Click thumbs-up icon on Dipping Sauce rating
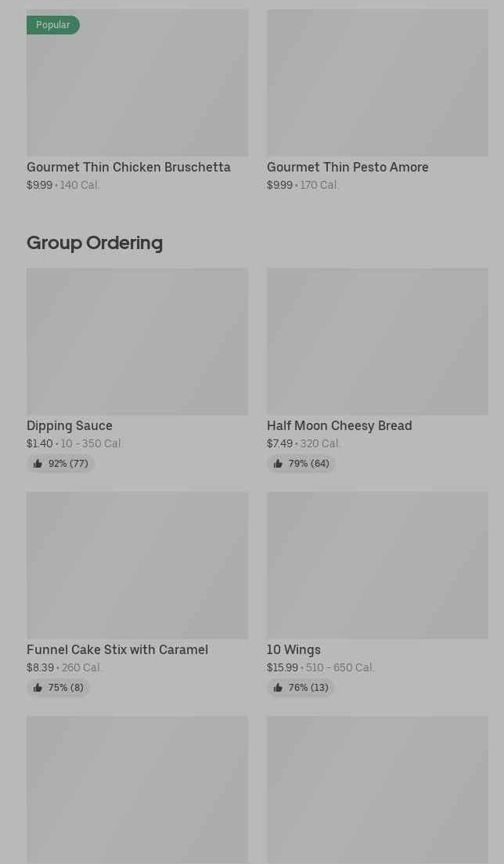 coord(38,464)
